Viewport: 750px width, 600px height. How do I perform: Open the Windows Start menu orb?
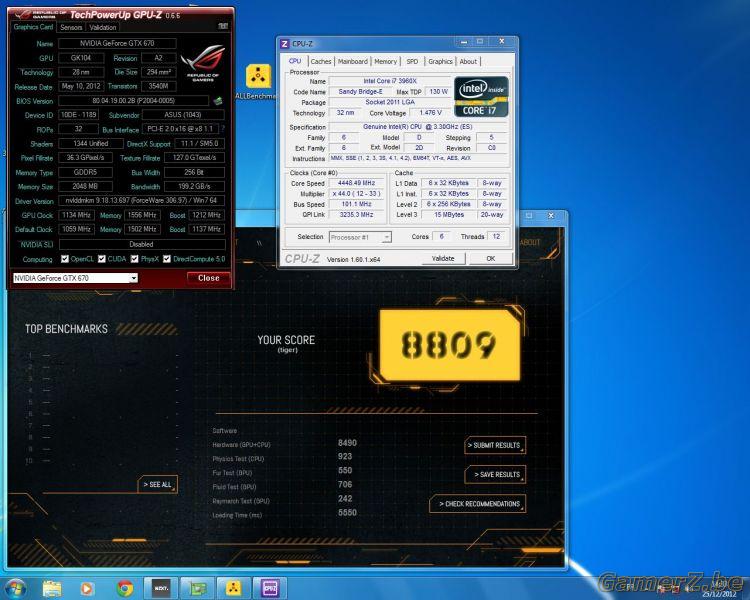tap(14, 588)
